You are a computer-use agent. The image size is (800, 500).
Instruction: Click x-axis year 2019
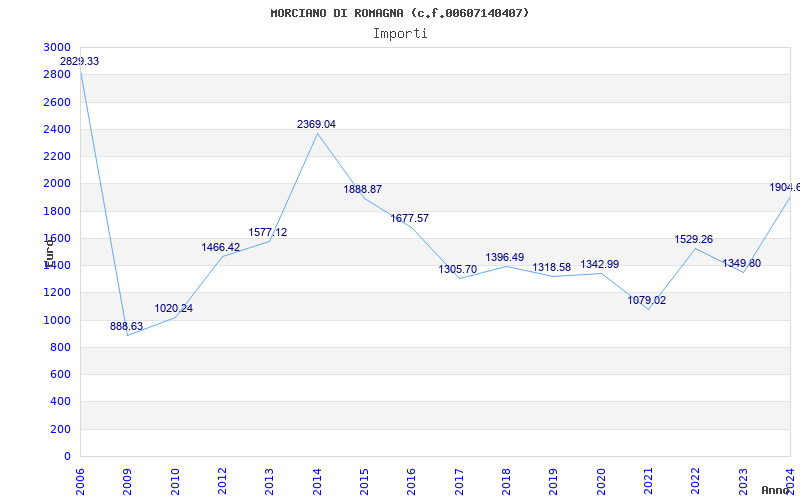click(x=553, y=482)
